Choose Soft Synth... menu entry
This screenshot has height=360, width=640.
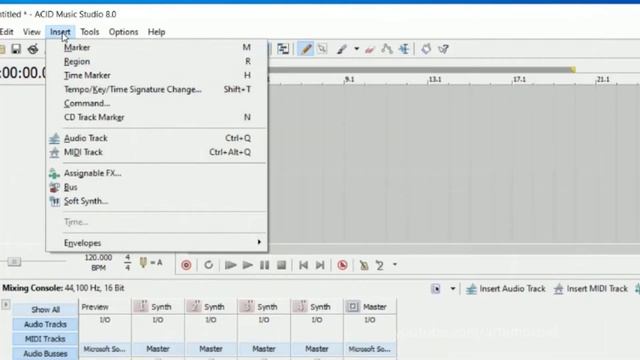157,201
